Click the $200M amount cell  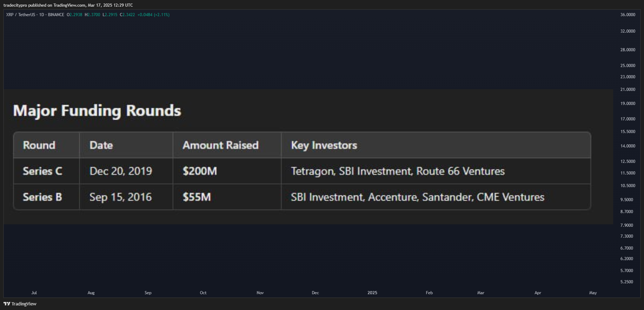coord(227,171)
